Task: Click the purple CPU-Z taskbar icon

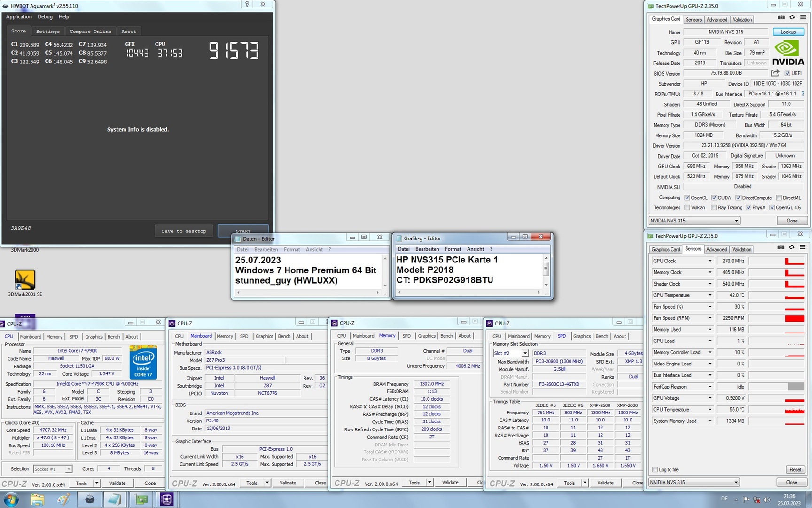Action: [x=167, y=499]
